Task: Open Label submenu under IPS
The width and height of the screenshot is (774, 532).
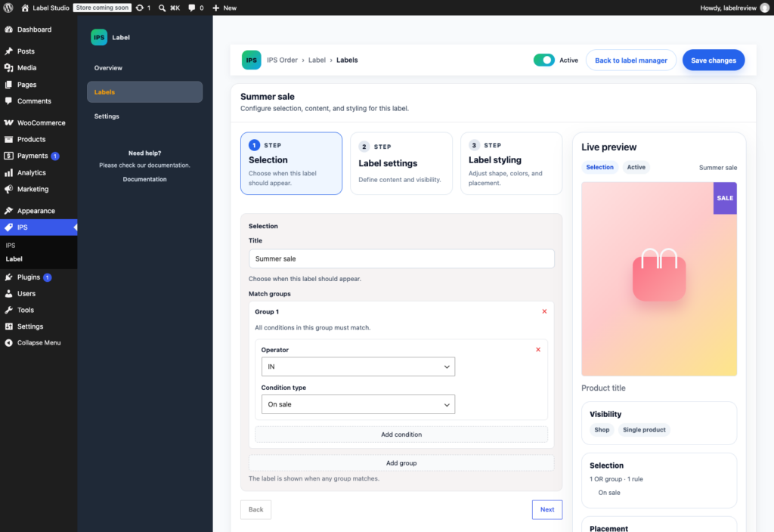Action: pos(14,258)
